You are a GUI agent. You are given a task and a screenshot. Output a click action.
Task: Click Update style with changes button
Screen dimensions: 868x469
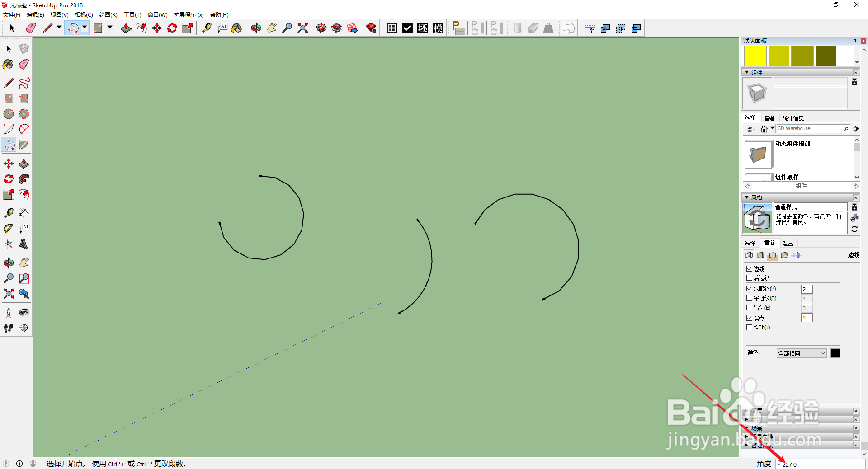pyautogui.click(x=854, y=230)
